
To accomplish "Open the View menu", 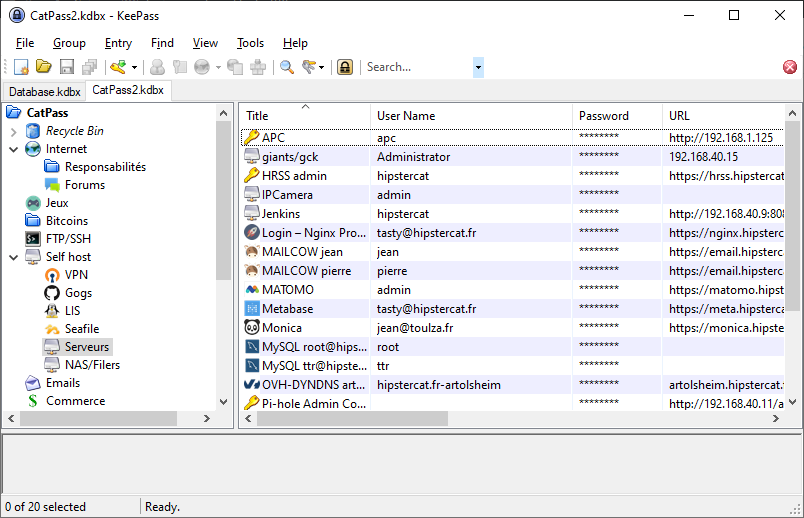I will (x=205, y=43).
